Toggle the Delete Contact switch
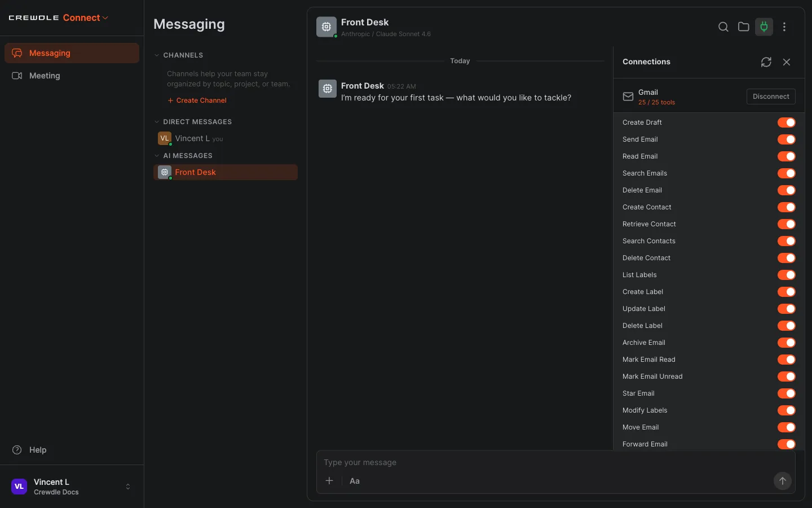This screenshot has width=812, height=508. tap(786, 258)
